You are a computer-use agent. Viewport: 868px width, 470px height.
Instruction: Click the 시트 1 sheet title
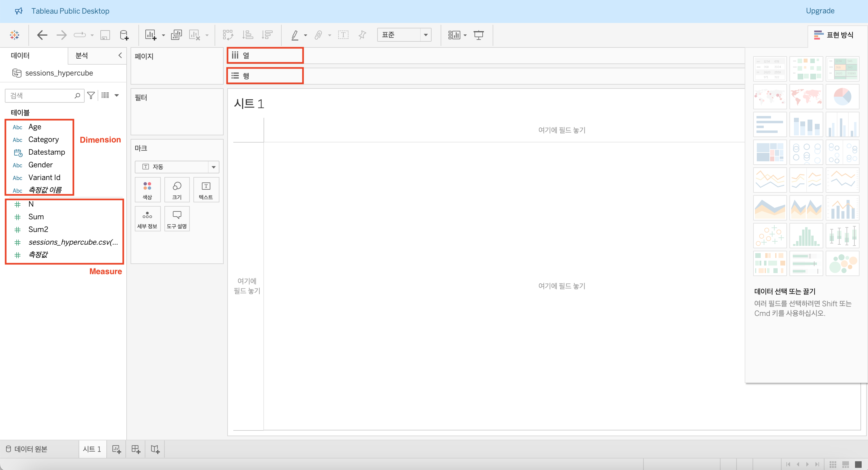pos(249,104)
